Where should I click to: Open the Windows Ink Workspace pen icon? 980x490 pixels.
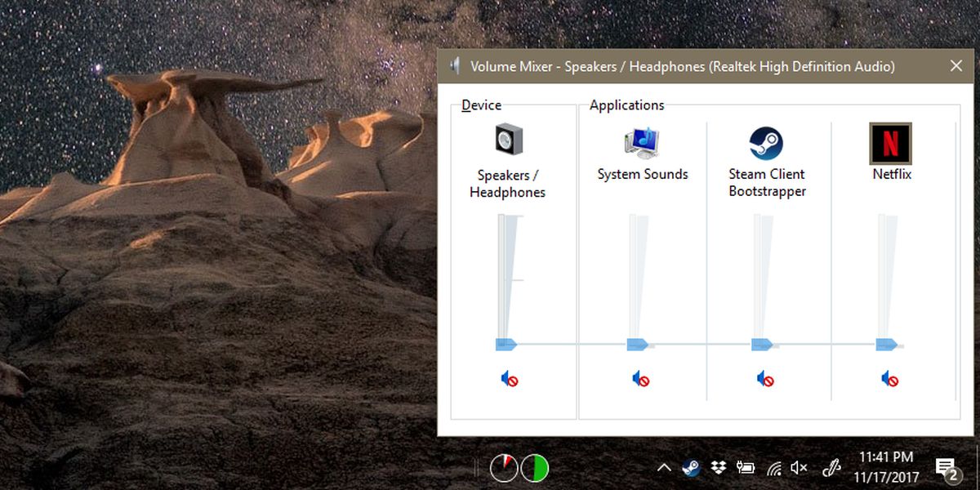[831, 468]
